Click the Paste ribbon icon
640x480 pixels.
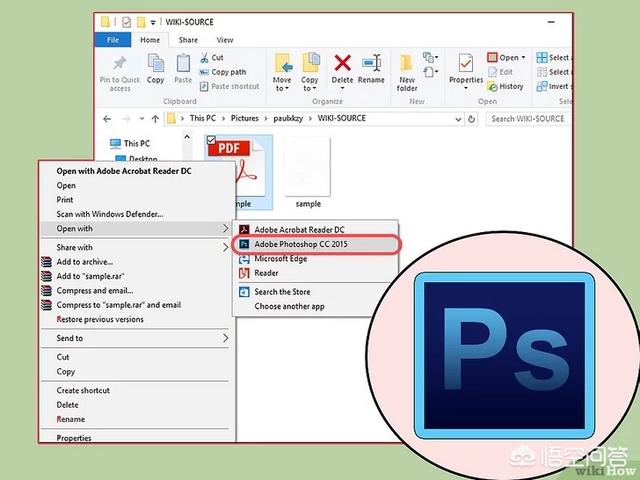click(183, 64)
